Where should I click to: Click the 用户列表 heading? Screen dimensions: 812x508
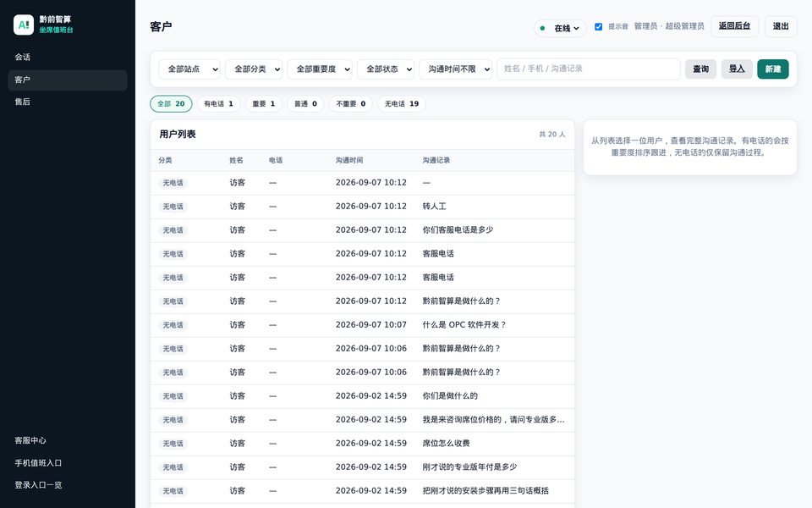(177, 135)
